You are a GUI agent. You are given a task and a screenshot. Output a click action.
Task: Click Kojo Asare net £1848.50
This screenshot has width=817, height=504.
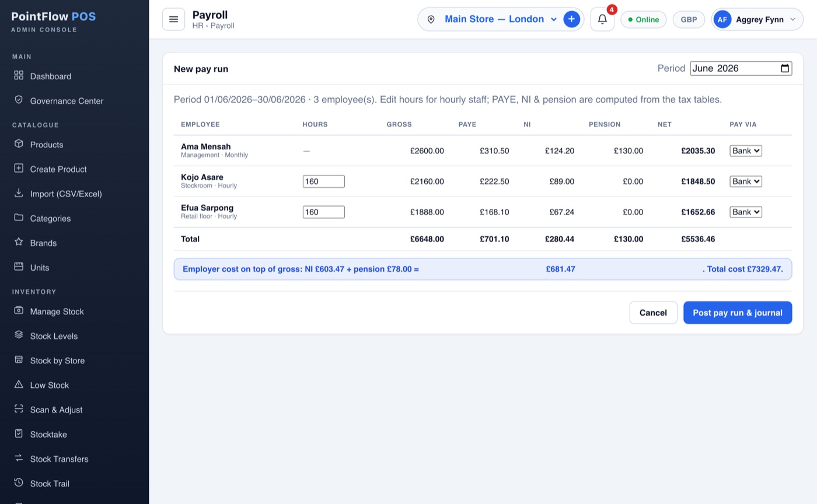click(x=698, y=181)
